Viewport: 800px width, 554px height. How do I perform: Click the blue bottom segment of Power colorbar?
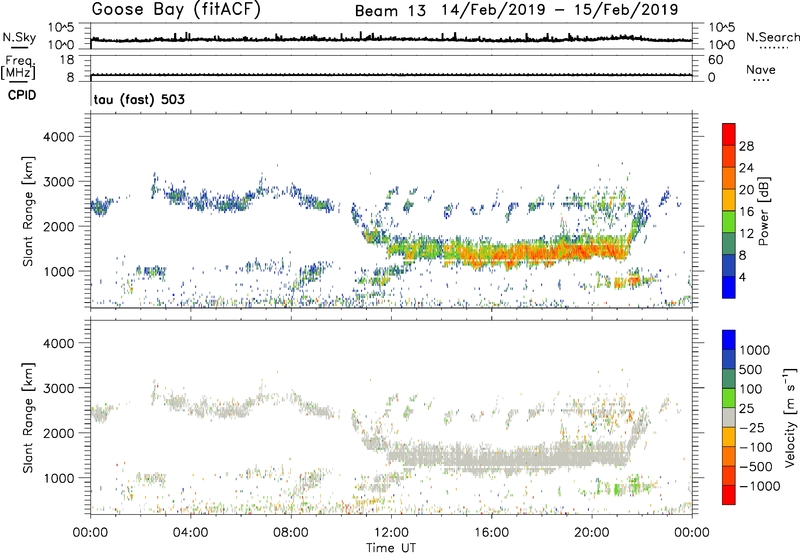(x=729, y=288)
